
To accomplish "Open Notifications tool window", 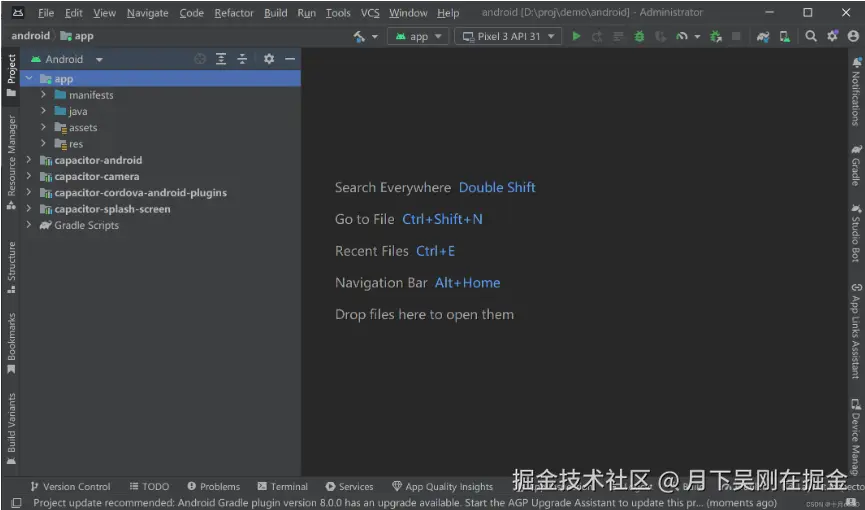I will pyautogui.click(x=856, y=91).
